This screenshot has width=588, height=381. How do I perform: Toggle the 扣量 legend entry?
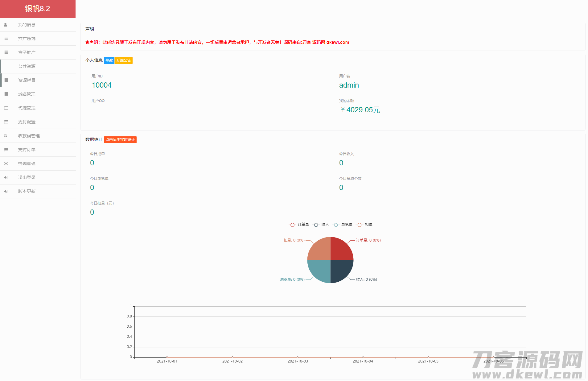(364, 225)
